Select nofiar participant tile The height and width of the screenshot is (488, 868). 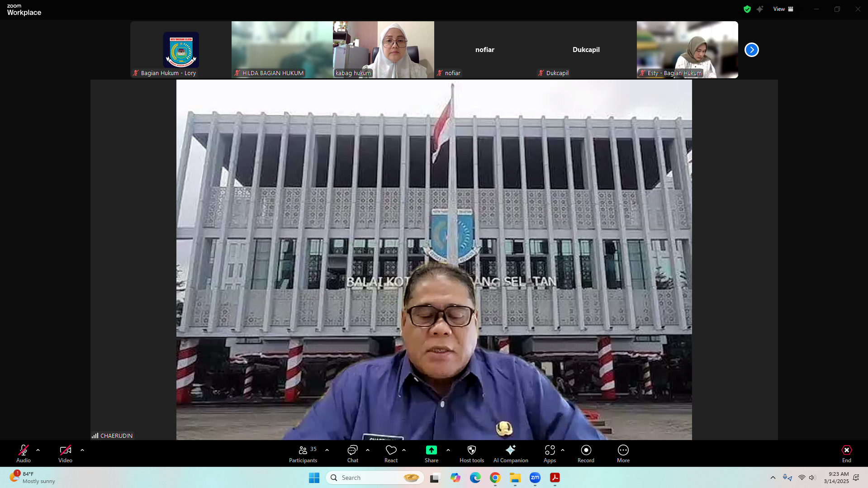click(x=485, y=50)
